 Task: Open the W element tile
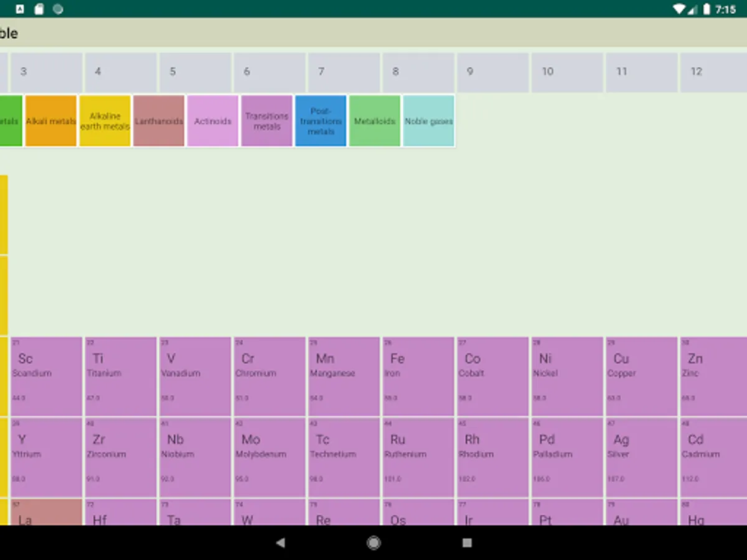tap(270, 512)
